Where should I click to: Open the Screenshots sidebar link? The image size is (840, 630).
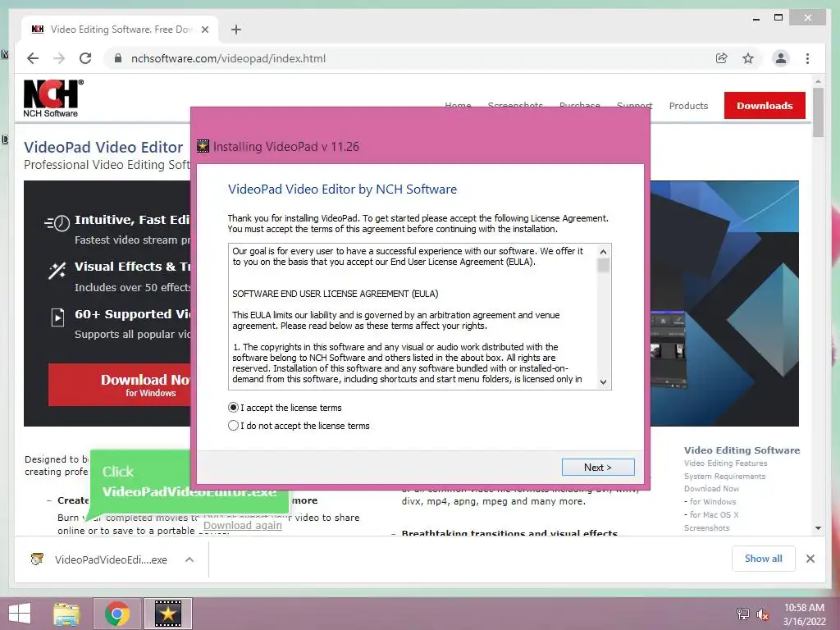(x=706, y=527)
